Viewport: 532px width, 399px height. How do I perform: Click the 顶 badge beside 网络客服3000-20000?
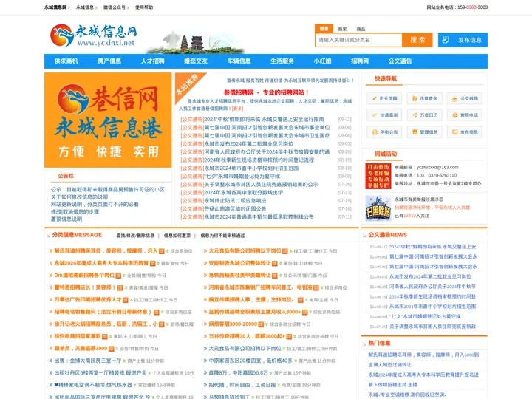261,324
